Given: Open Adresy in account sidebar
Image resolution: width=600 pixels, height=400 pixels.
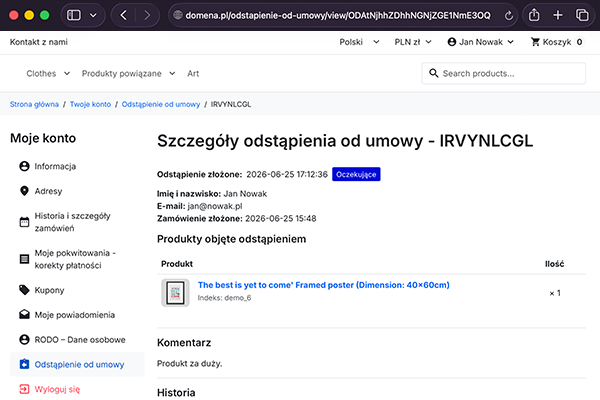Looking at the screenshot, I should pyautogui.click(x=48, y=191).
